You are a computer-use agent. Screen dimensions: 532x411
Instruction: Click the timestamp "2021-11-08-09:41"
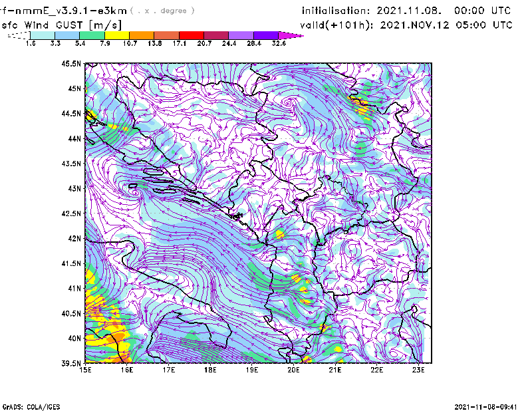click(485, 407)
